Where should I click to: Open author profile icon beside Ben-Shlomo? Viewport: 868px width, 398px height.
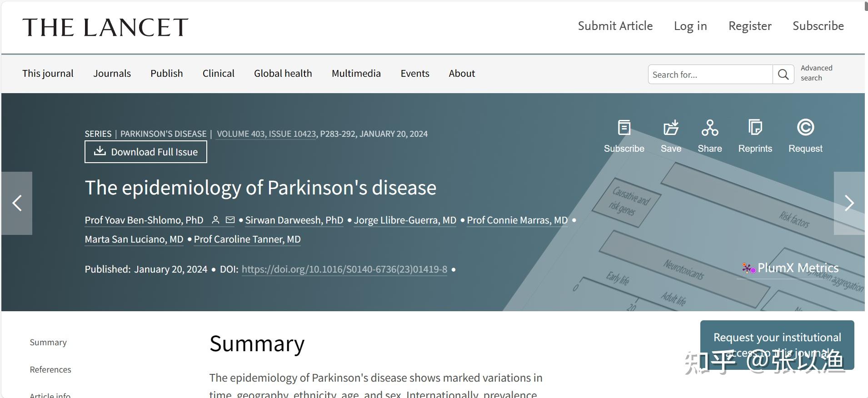click(x=216, y=220)
